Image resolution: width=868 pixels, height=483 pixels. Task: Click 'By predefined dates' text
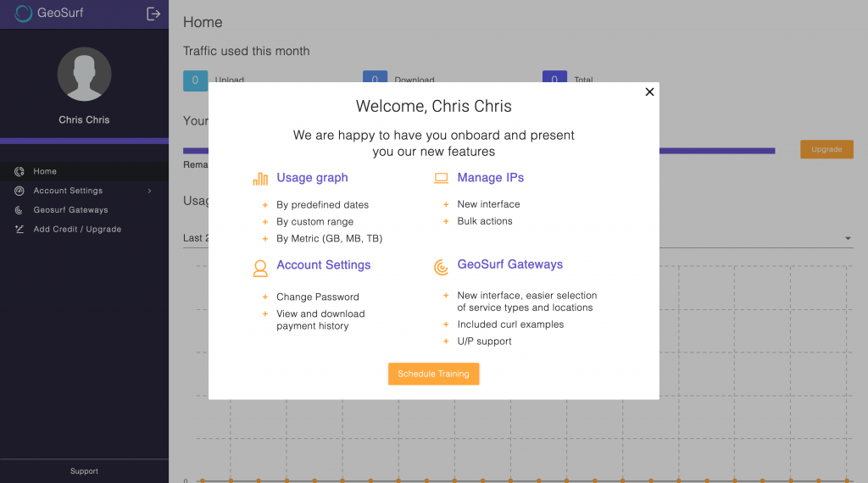pos(322,205)
